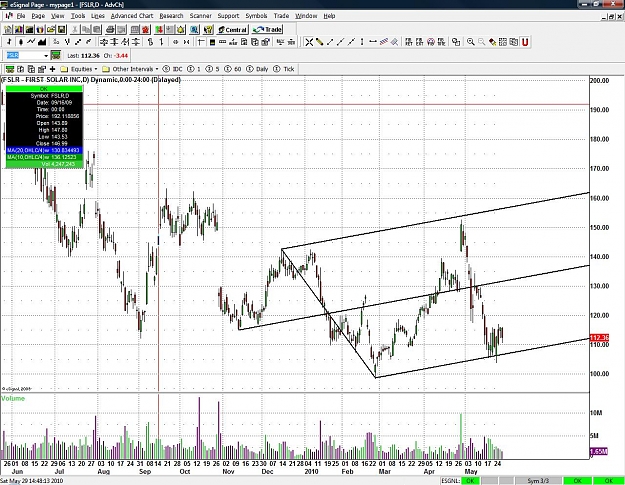Click the blue MA(20) row in data window
This screenshot has height=485, width=625.
click(x=44, y=150)
